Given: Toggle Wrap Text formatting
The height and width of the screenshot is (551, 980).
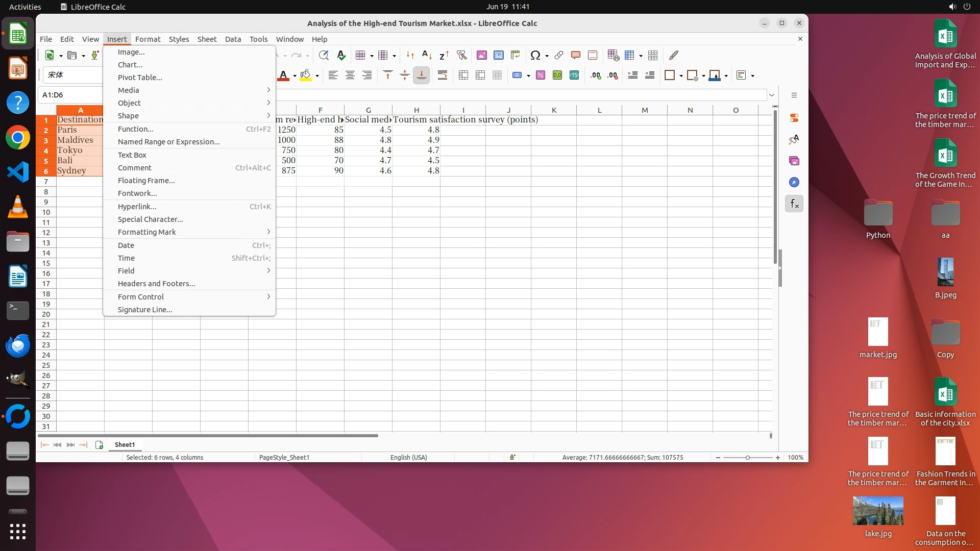Looking at the screenshot, I should 443,76.
